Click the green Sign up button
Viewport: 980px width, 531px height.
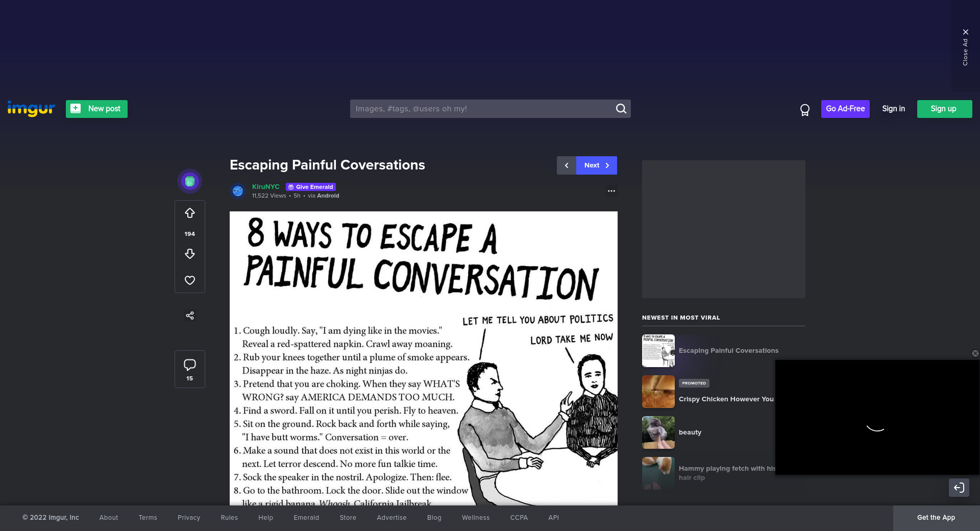pos(944,109)
